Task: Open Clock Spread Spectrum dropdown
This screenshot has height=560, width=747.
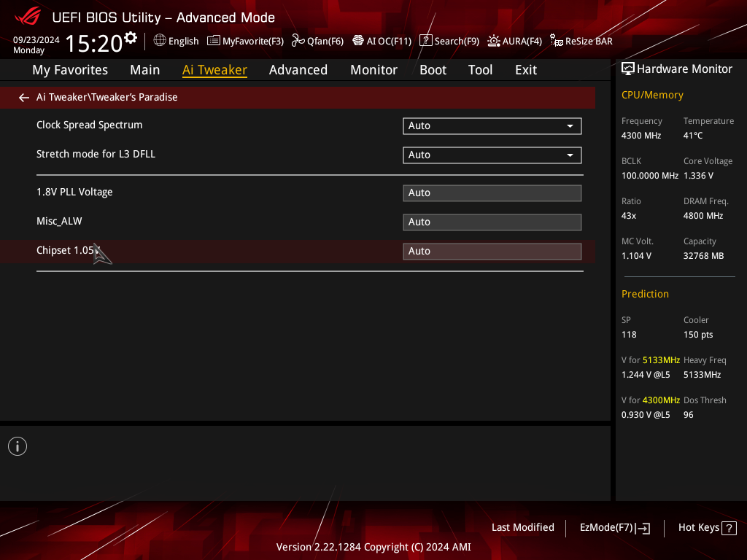Action: (492, 125)
